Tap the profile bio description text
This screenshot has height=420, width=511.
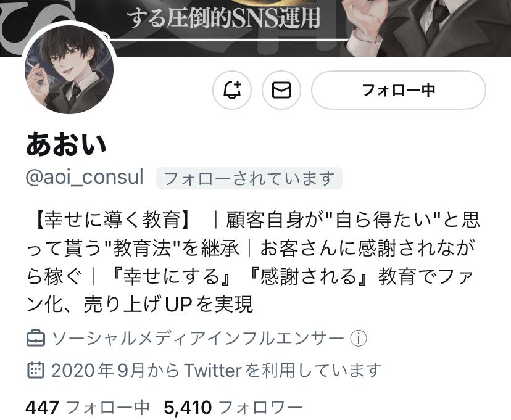coord(253,261)
